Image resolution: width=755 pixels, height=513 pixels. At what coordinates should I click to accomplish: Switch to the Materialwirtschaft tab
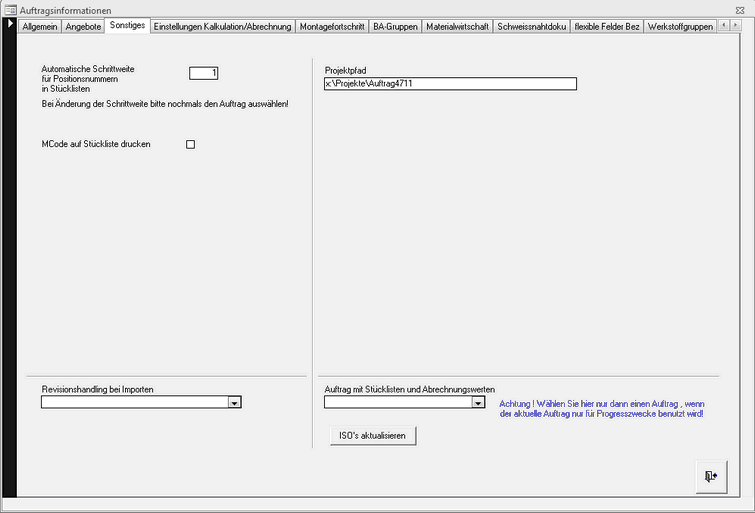[457, 27]
